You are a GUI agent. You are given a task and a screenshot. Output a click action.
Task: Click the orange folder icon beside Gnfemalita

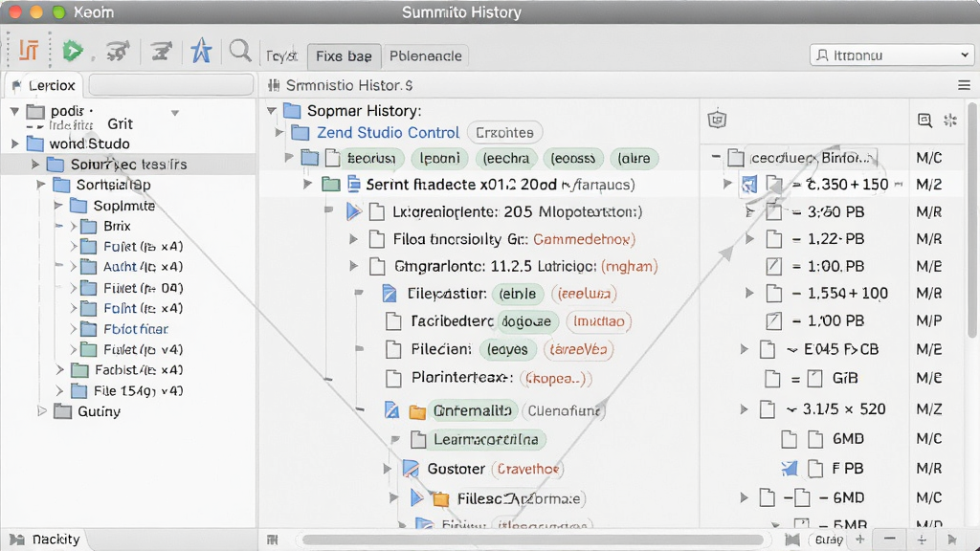tap(417, 411)
